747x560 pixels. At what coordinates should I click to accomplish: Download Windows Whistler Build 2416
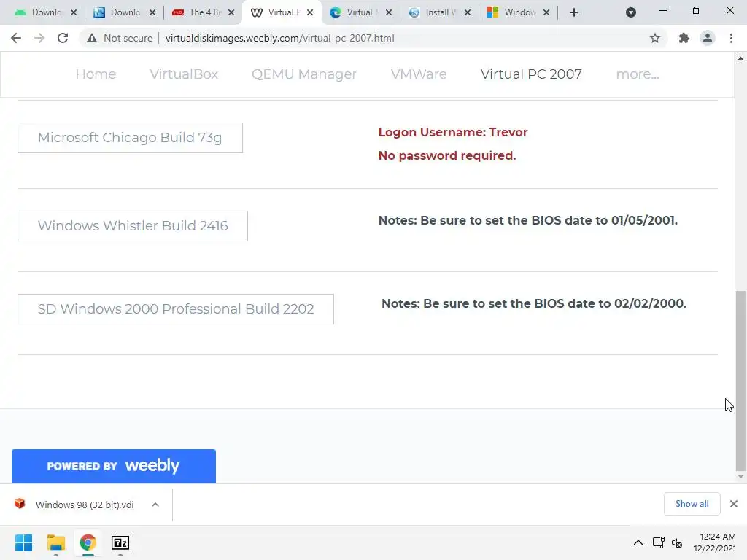[133, 226]
